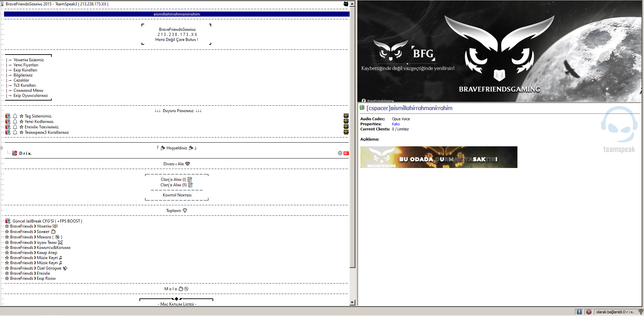Click the connection signal icon in status bar
The width and height of the screenshot is (644, 316).
pos(641,312)
